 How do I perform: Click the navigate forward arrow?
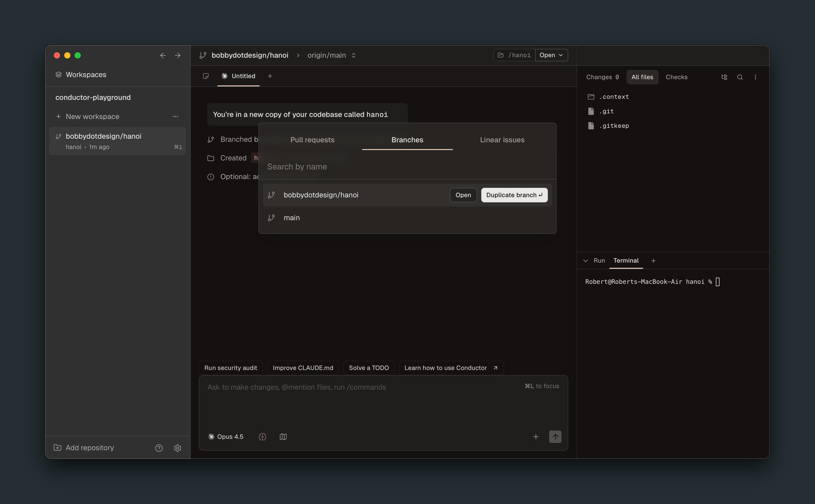click(177, 55)
